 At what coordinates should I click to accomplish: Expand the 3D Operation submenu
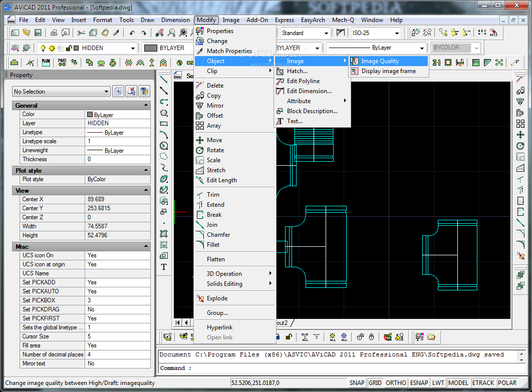tap(235, 274)
